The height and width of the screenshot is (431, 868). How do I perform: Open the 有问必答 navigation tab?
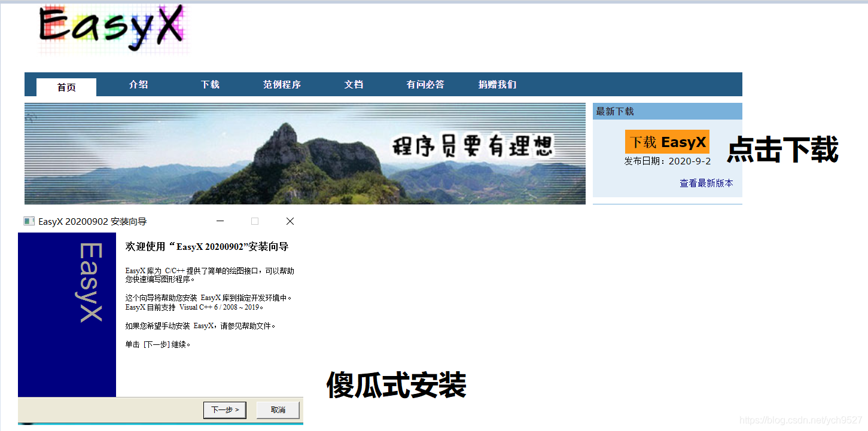(425, 84)
